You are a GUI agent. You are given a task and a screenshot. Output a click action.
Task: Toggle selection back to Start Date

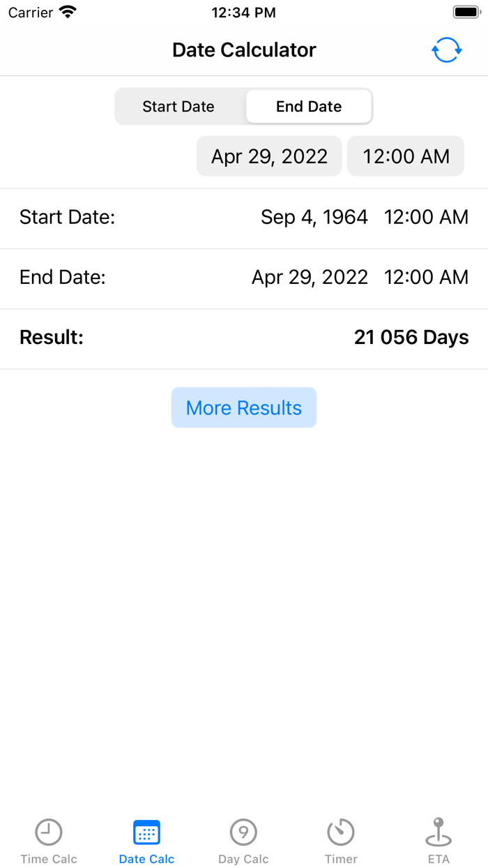tap(178, 106)
